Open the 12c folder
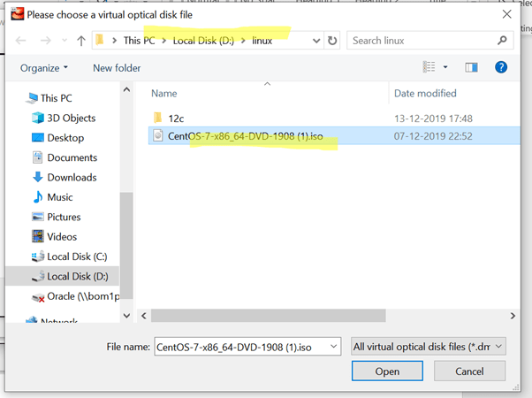The width and height of the screenshot is (532, 398). tap(177, 117)
